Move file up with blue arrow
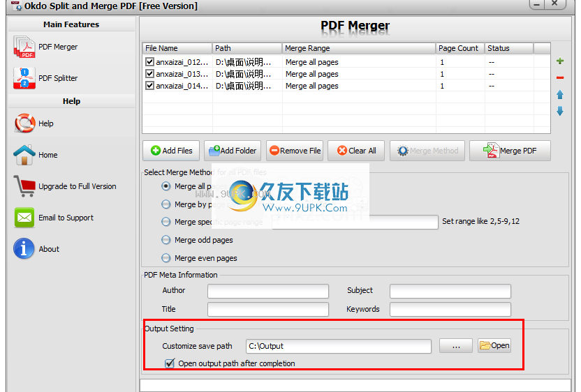The image size is (581, 392). [x=560, y=95]
